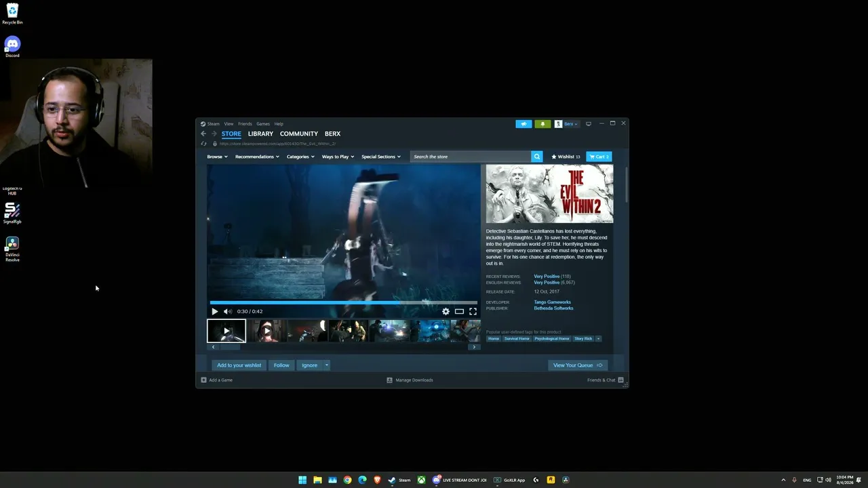
Task: Click the store search magnifier button
Action: pos(536,157)
